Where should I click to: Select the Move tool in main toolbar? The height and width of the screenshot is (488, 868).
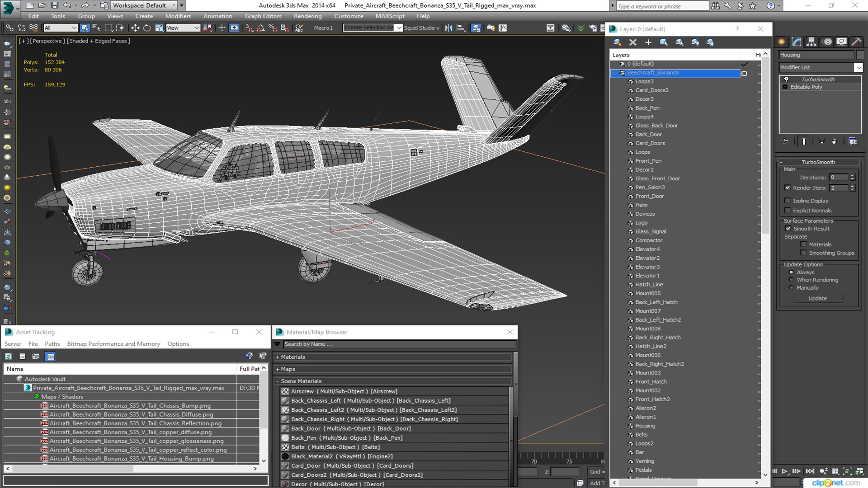coord(135,28)
